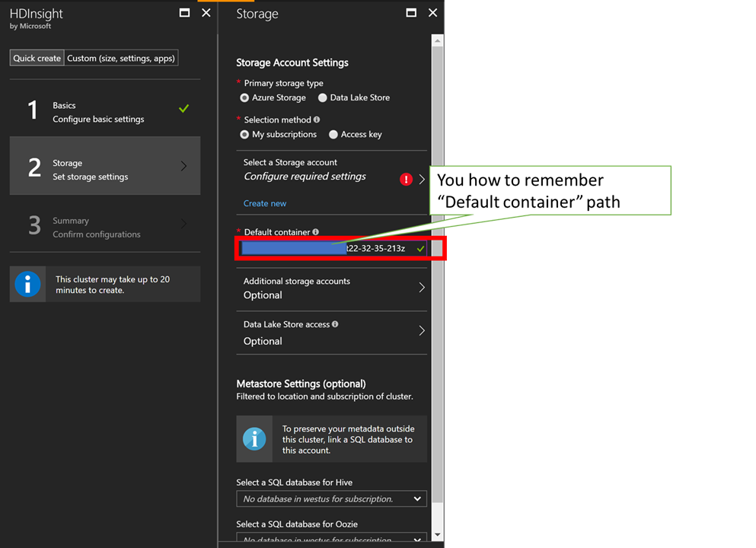Image resolution: width=756 pixels, height=548 pixels.
Task: Expand the Storage account chevron
Action: point(422,180)
